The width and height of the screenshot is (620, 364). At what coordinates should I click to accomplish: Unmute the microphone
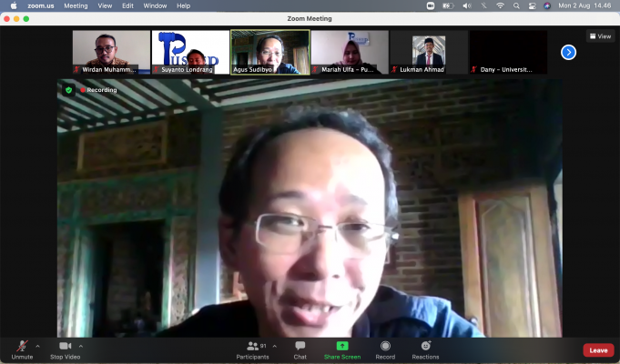[22, 347]
